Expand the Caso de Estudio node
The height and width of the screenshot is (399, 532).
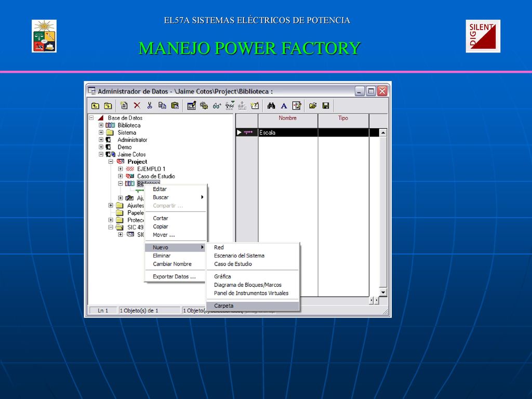point(121,176)
